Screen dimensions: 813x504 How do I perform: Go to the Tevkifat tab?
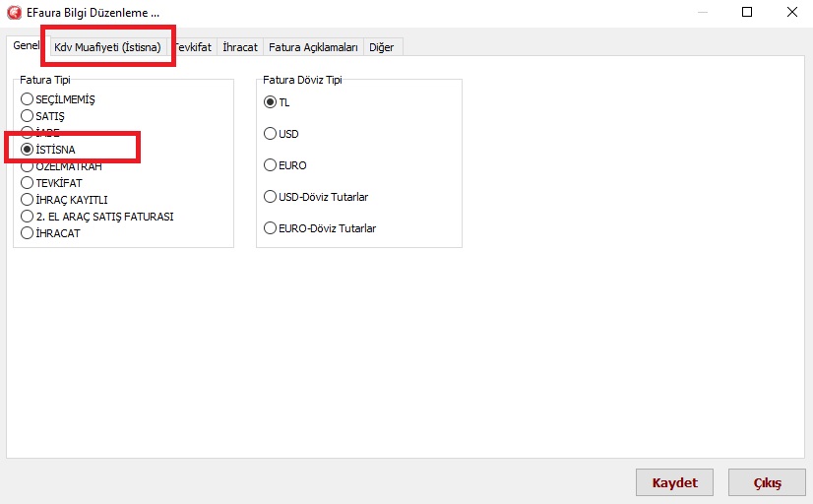pos(193,47)
